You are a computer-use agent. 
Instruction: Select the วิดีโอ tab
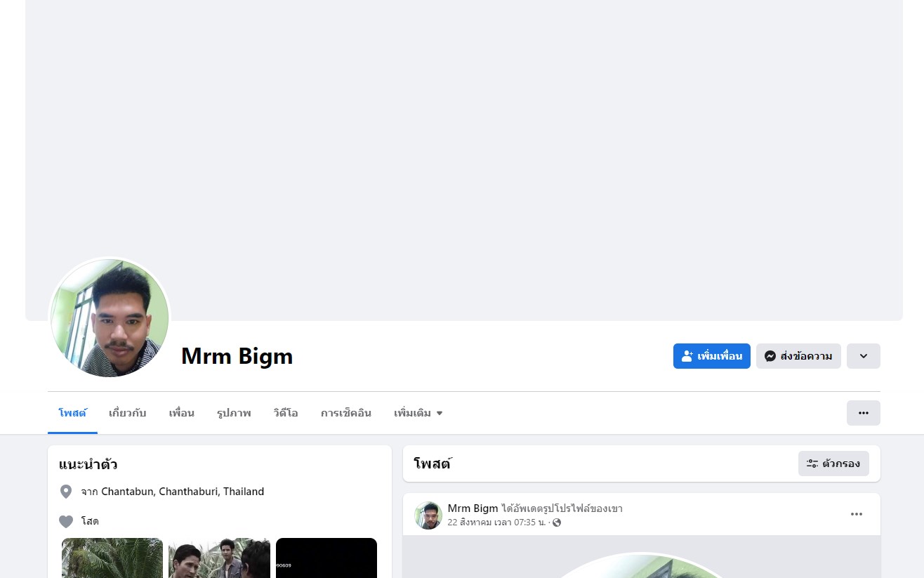tap(286, 413)
